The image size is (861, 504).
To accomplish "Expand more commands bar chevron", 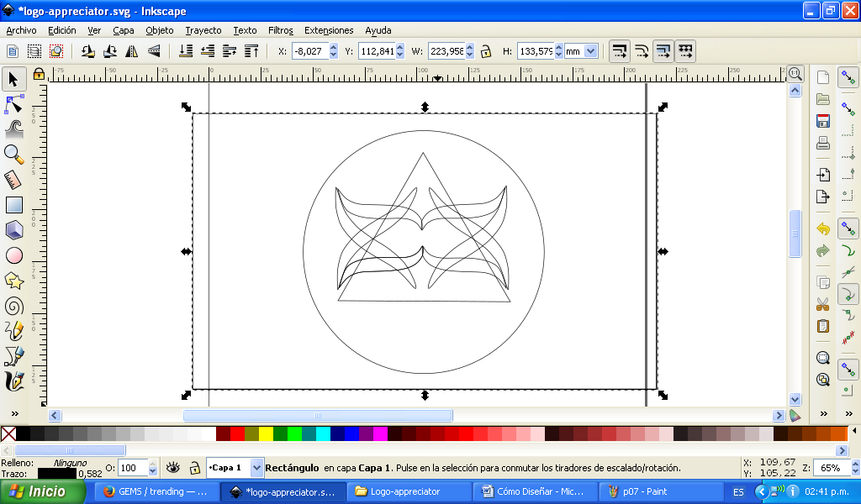I will [x=823, y=414].
